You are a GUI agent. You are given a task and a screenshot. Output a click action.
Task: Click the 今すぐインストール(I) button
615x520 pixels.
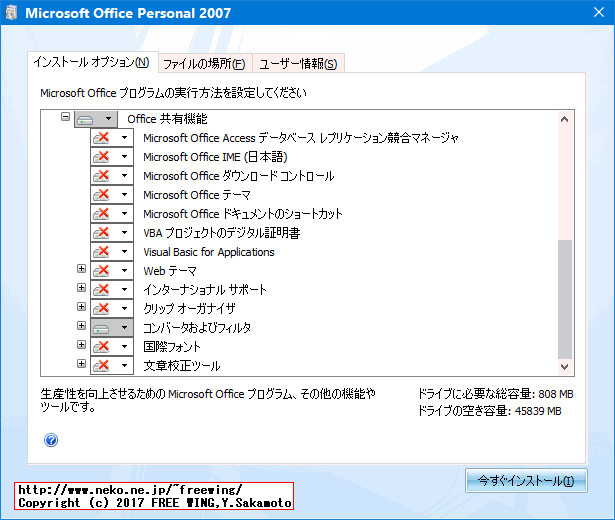click(x=526, y=481)
